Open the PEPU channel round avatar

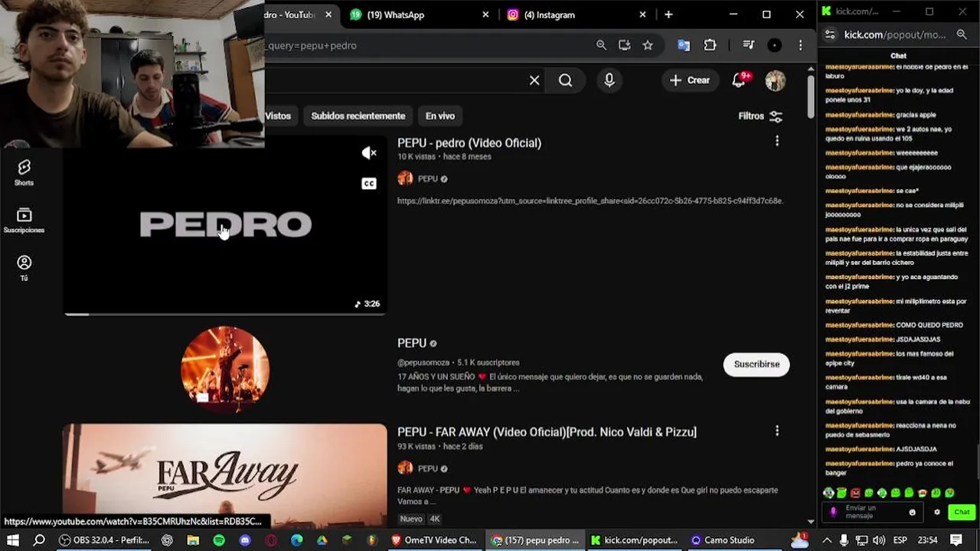coord(225,369)
